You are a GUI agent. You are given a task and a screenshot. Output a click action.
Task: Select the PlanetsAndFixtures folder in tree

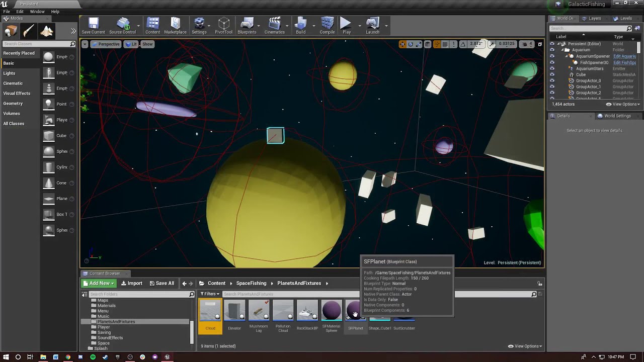point(116,322)
